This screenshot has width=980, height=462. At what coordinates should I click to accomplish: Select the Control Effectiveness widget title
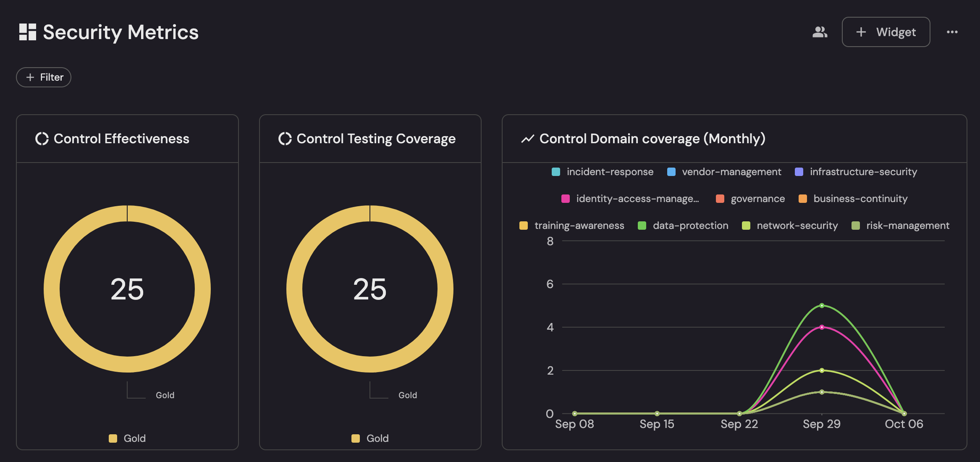point(121,139)
